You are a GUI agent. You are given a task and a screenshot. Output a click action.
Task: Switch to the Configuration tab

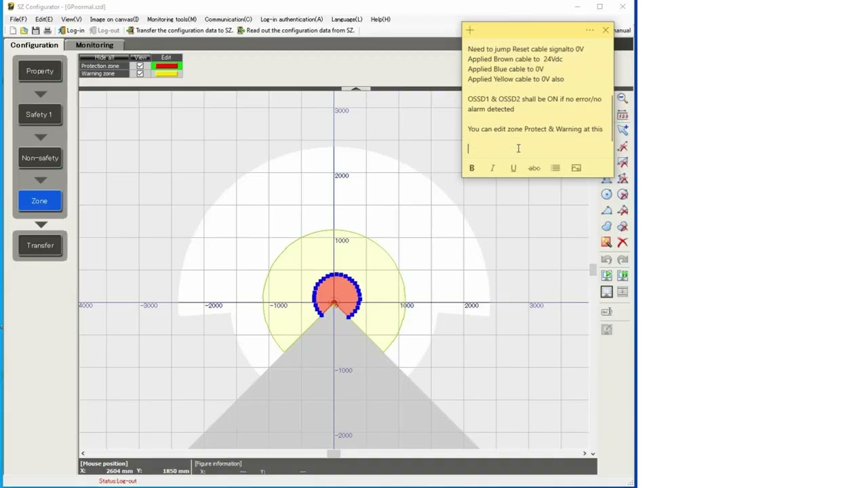tap(34, 45)
